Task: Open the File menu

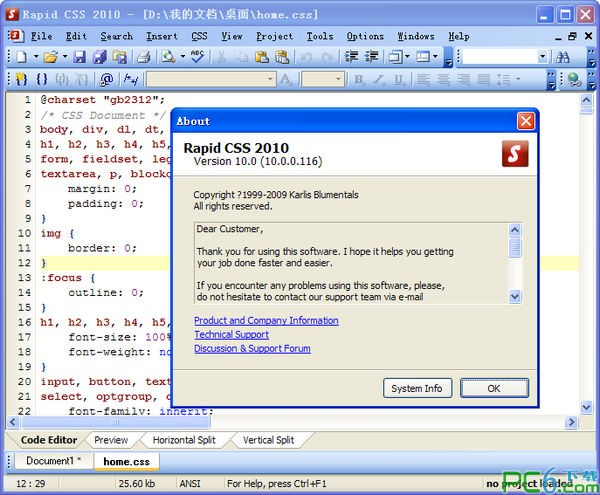Action: 41,36
